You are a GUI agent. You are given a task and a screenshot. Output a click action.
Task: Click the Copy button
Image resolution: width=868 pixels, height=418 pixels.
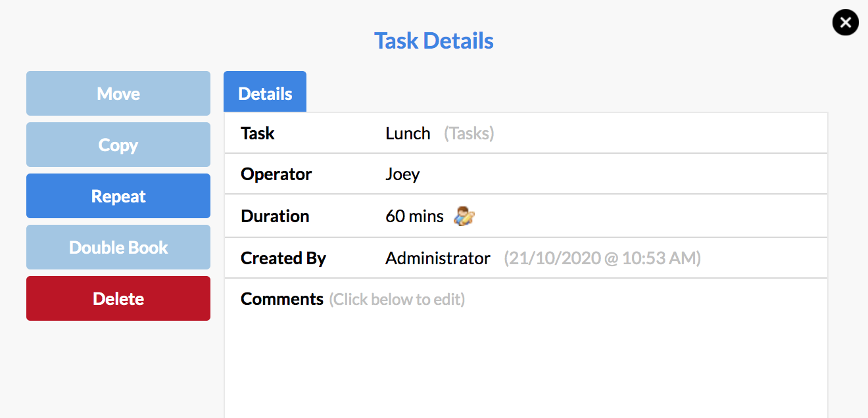118,145
